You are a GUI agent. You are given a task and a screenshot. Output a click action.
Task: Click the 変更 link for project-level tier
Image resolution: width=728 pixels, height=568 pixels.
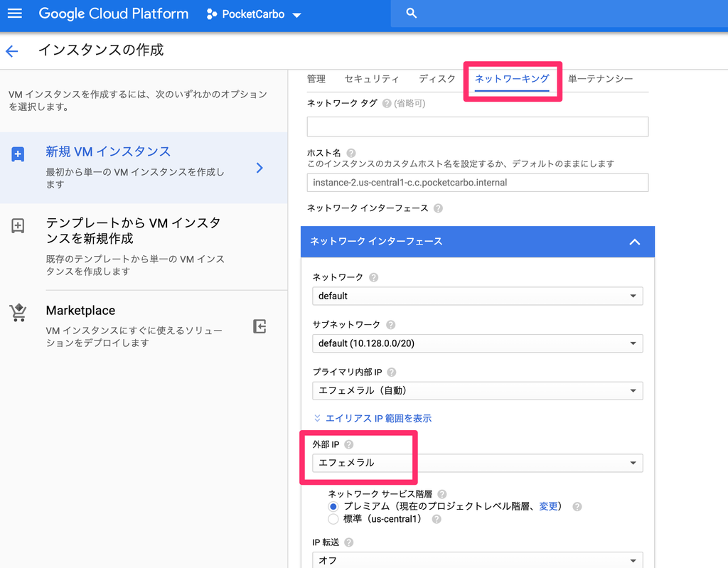point(550,505)
